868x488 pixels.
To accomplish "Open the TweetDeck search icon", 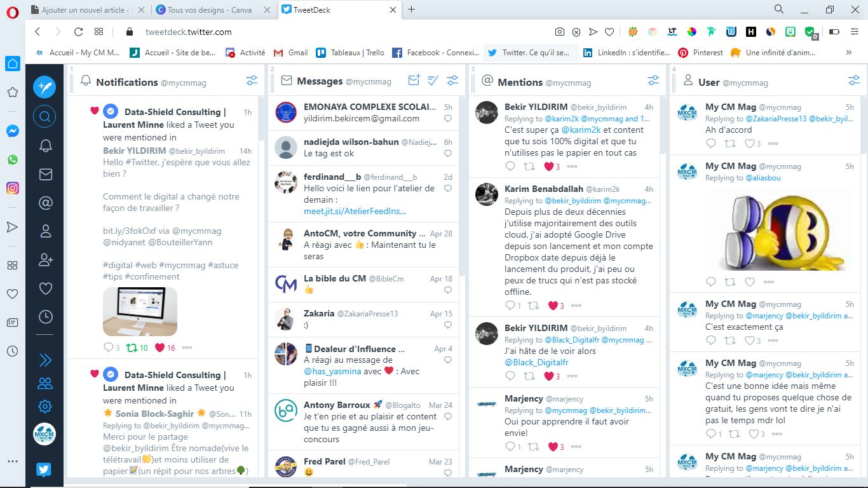I will point(44,116).
